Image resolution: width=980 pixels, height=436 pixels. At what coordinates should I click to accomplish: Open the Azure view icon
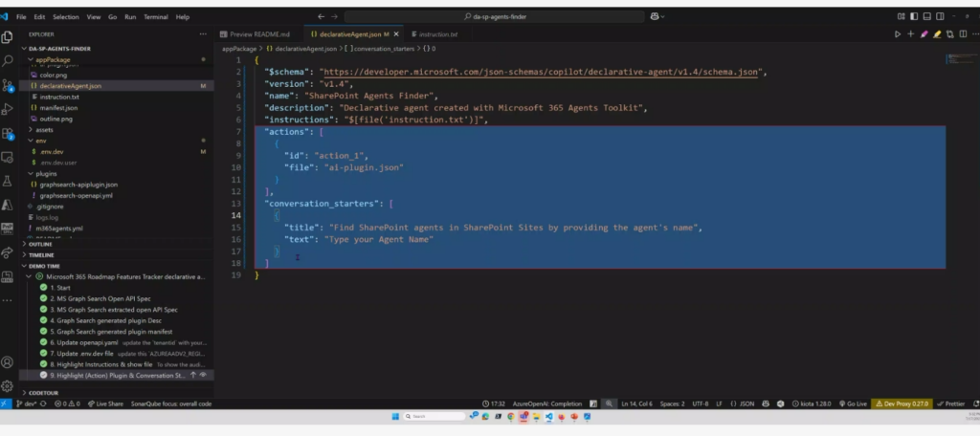pos(8,205)
